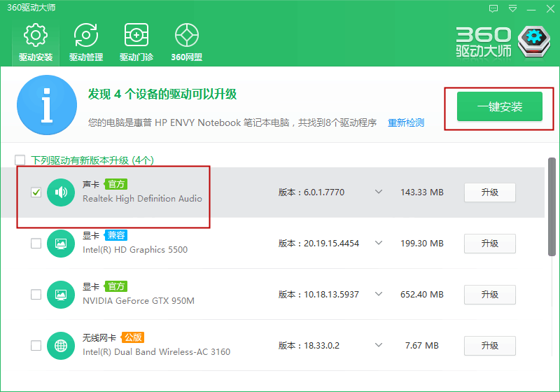Expand version dropdown for 6.0.1.7770
Image resolution: width=560 pixels, height=392 pixels.
click(379, 192)
